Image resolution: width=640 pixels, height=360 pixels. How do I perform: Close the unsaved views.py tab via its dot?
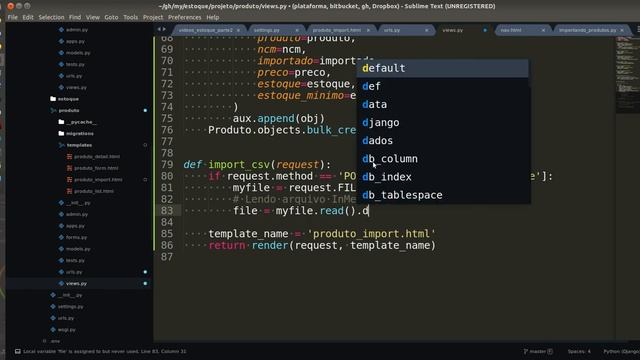[485, 30]
